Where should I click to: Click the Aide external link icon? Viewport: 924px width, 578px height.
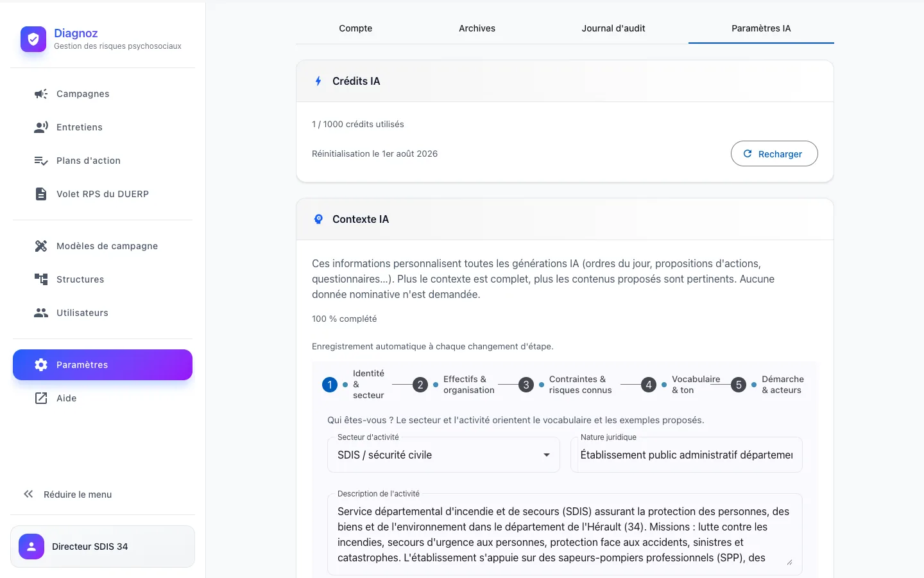tap(41, 398)
